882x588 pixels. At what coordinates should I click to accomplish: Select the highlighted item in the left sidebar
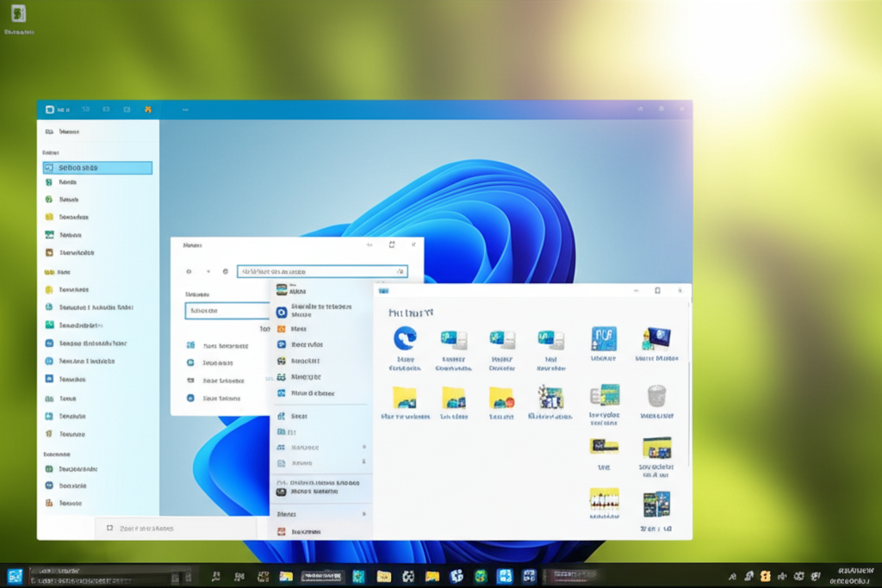pyautogui.click(x=97, y=168)
